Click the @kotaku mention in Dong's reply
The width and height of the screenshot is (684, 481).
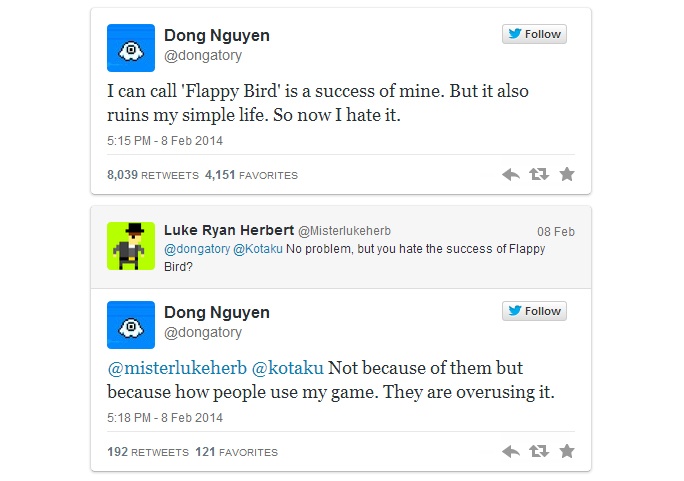click(x=289, y=368)
